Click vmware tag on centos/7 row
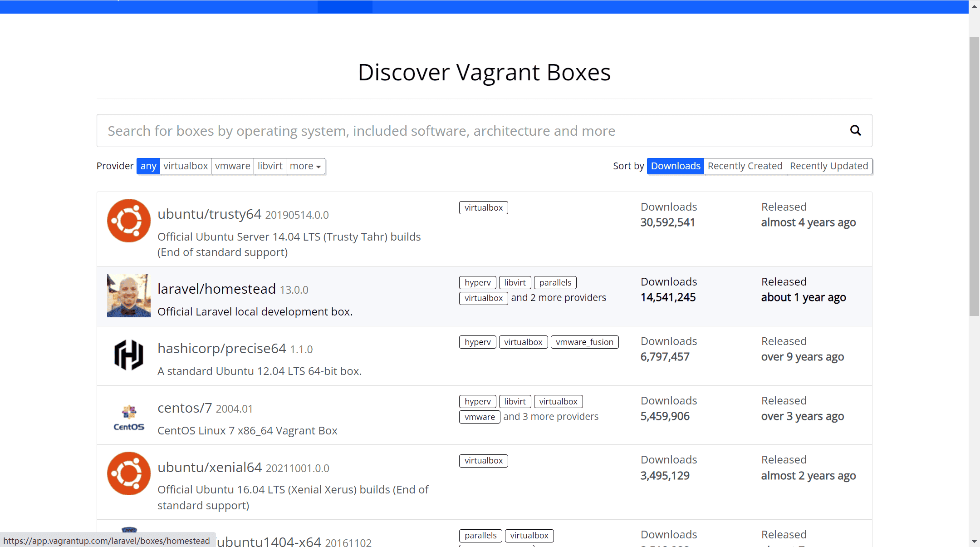Viewport: 980px width, 547px height. (x=480, y=417)
